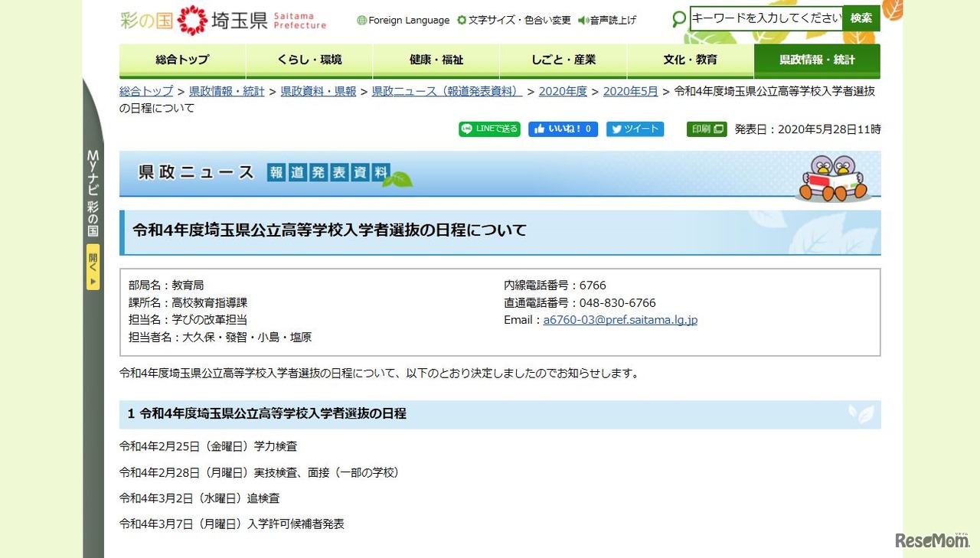Expand the Myナビ彩の国 sidebar with 開く
The image size is (980, 558).
pos(93,266)
